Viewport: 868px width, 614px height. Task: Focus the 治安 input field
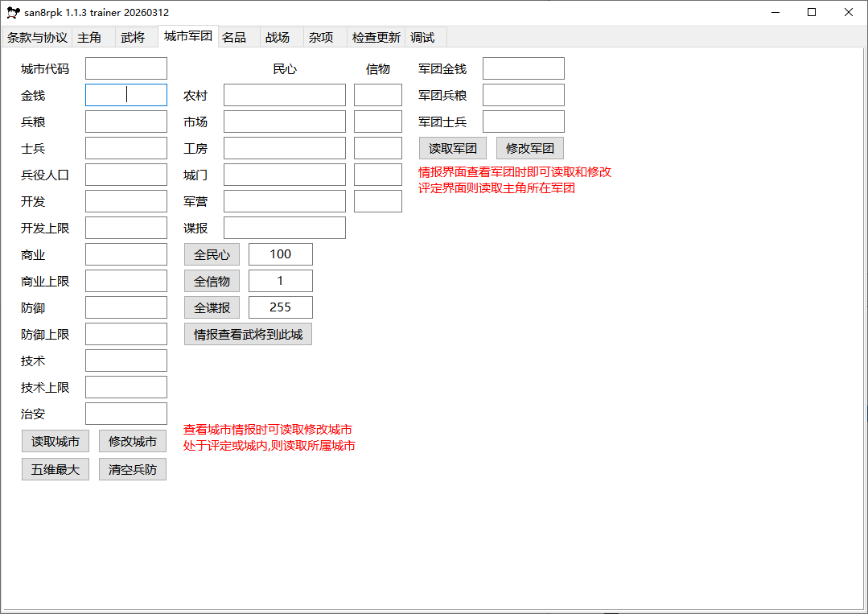click(x=126, y=414)
